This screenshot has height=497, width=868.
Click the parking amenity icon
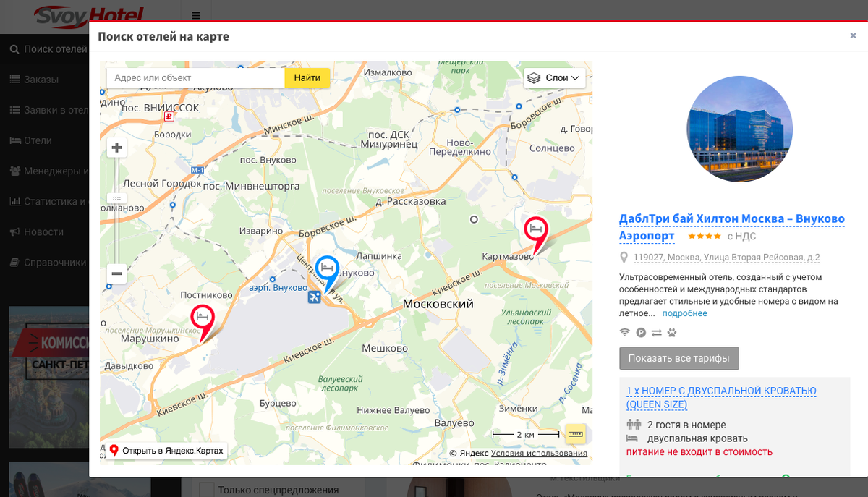point(641,333)
